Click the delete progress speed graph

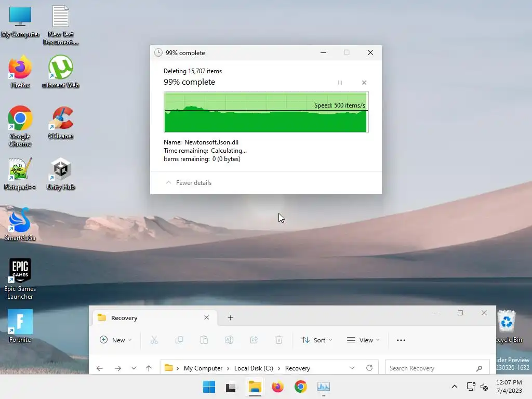pyautogui.click(x=266, y=112)
